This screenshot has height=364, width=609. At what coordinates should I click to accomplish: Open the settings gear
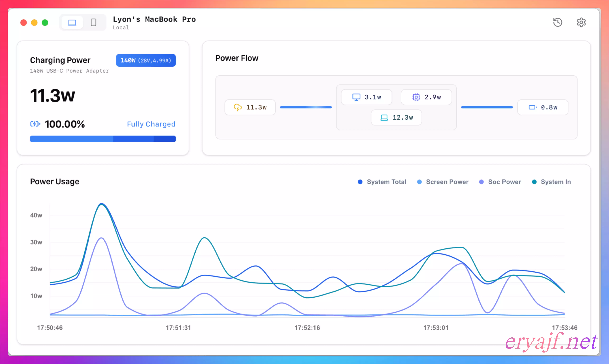pyautogui.click(x=581, y=22)
